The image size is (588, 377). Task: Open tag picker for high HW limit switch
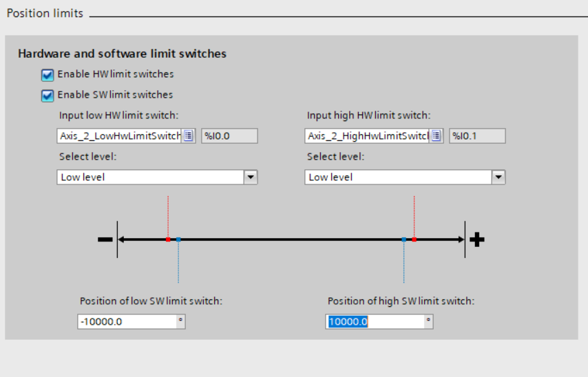click(x=436, y=136)
